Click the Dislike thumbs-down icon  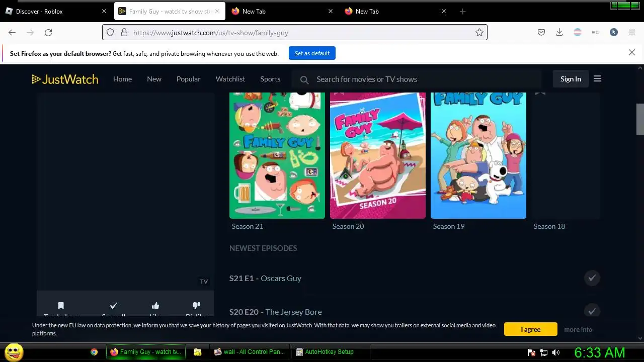pos(196,306)
